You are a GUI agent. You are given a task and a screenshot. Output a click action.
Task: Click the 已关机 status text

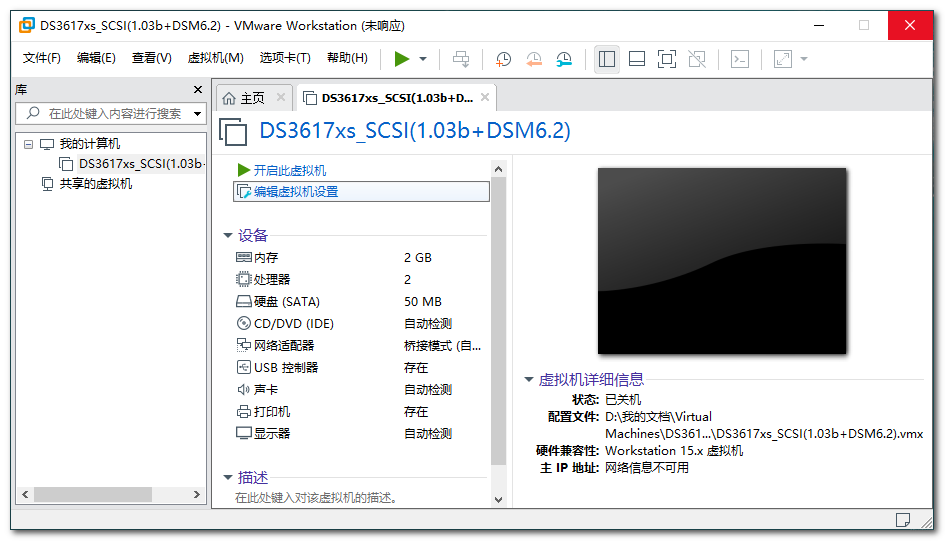coord(623,400)
